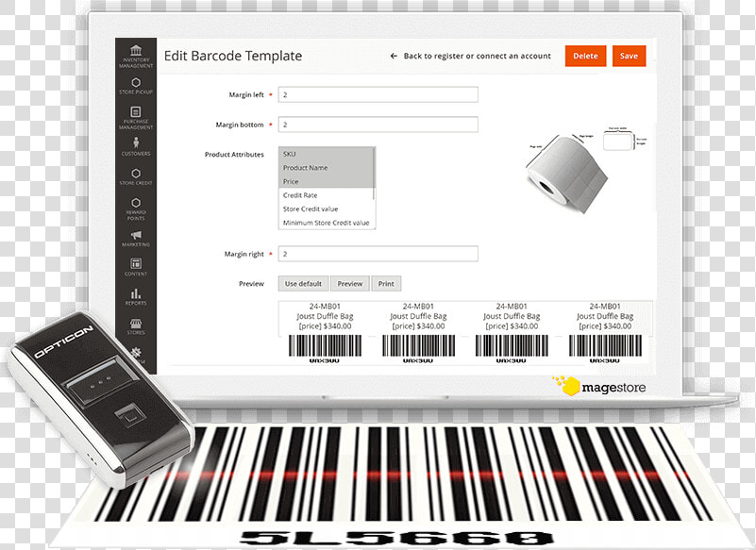756x550 pixels.
Task: Click Back to register or connect link
Action: 477,56
